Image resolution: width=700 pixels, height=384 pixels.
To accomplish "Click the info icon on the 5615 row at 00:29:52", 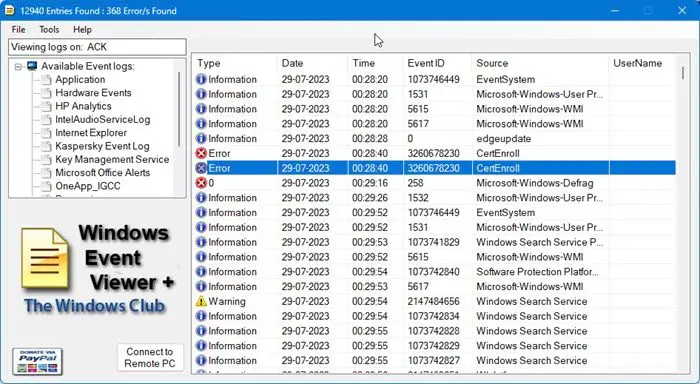I will [x=201, y=257].
